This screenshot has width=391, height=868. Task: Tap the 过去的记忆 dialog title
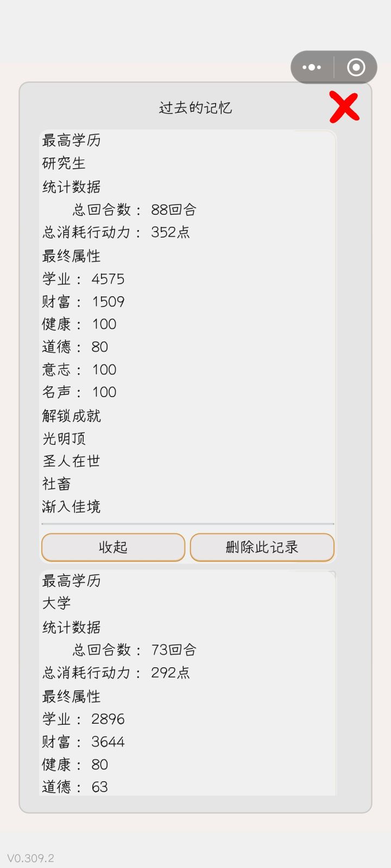pyautogui.click(x=195, y=108)
